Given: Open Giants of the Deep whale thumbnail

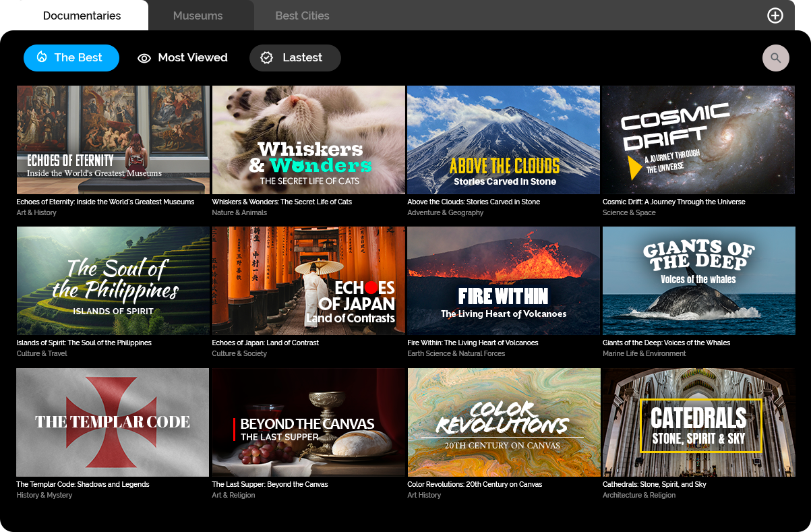Looking at the screenshot, I should pos(699,280).
